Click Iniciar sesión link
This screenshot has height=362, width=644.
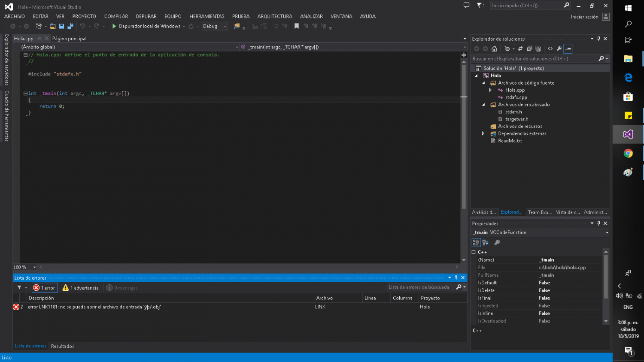click(x=584, y=17)
